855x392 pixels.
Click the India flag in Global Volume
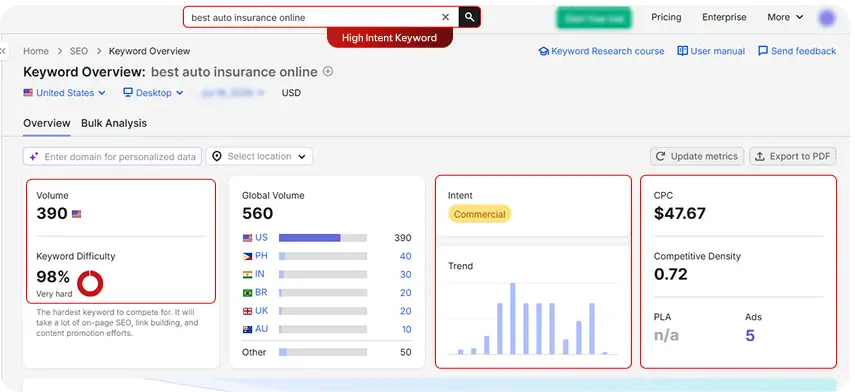[x=248, y=274]
